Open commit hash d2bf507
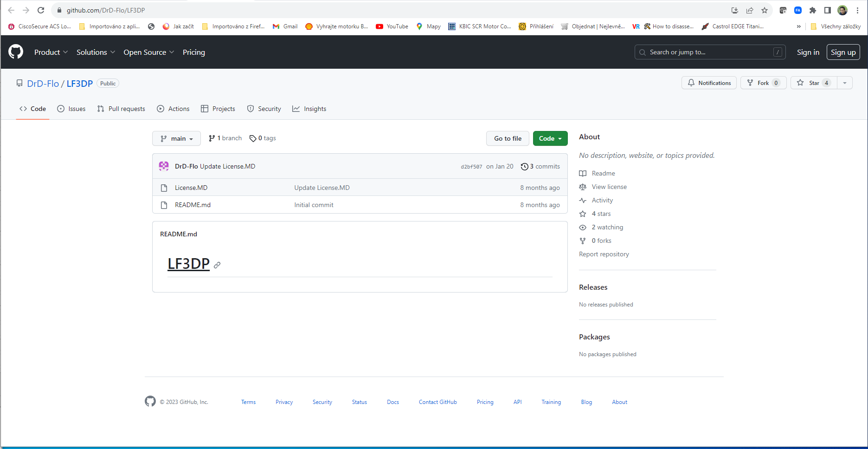 coord(471,167)
